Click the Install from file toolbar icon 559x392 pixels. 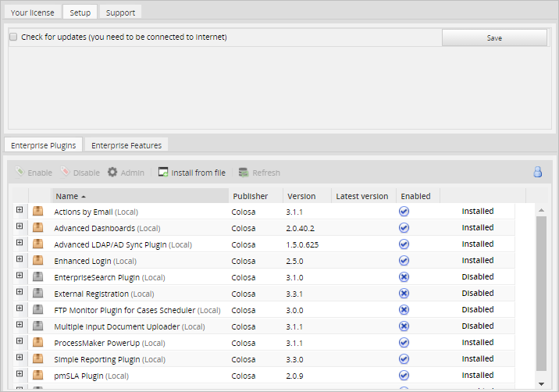point(163,173)
